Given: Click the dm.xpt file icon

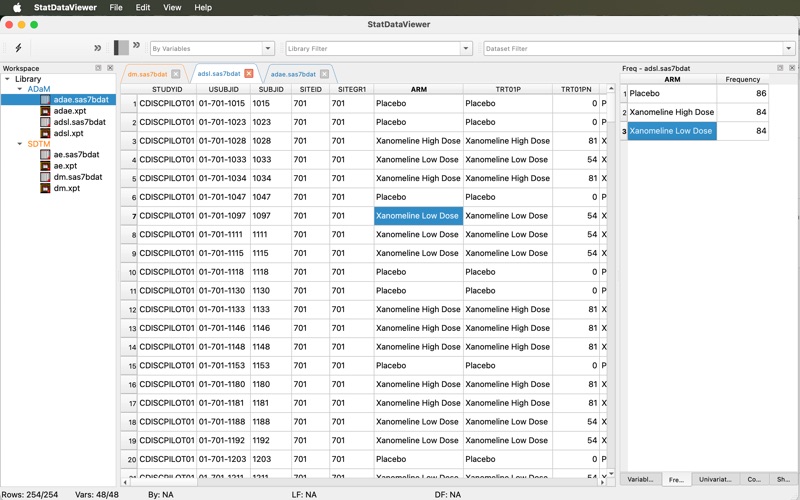Looking at the screenshot, I should coord(45,188).
